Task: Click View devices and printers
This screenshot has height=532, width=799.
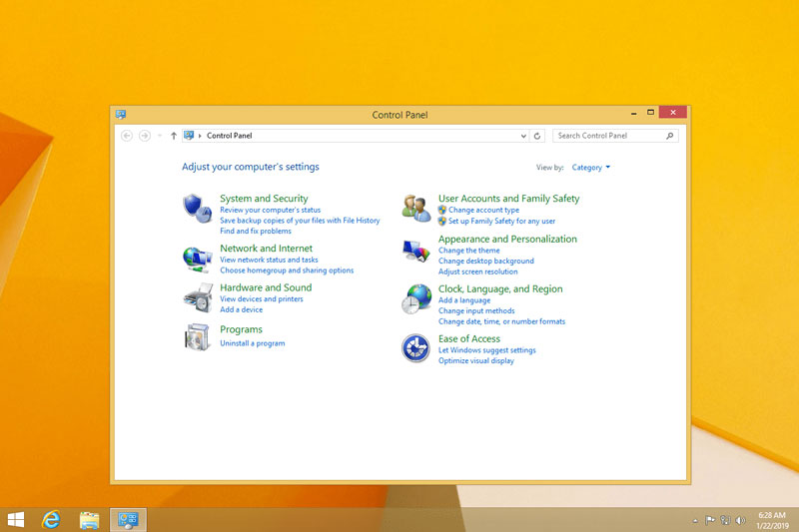Action: pos(262,298)
